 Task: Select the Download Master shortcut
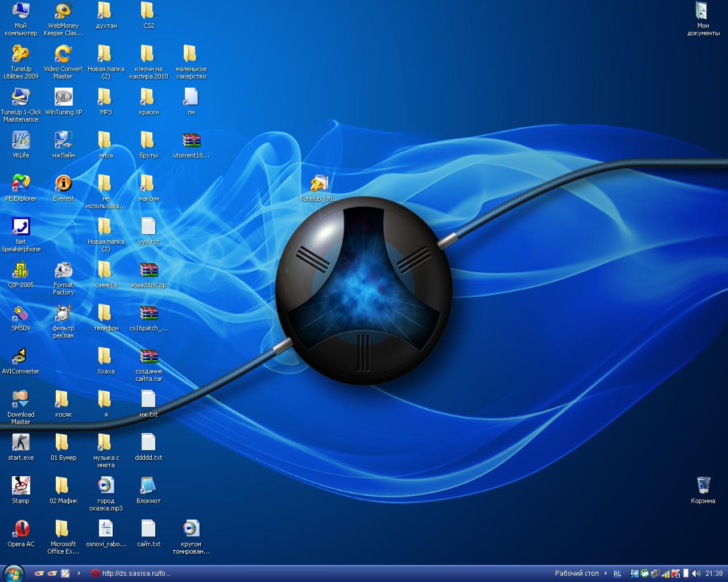[21, 400]
